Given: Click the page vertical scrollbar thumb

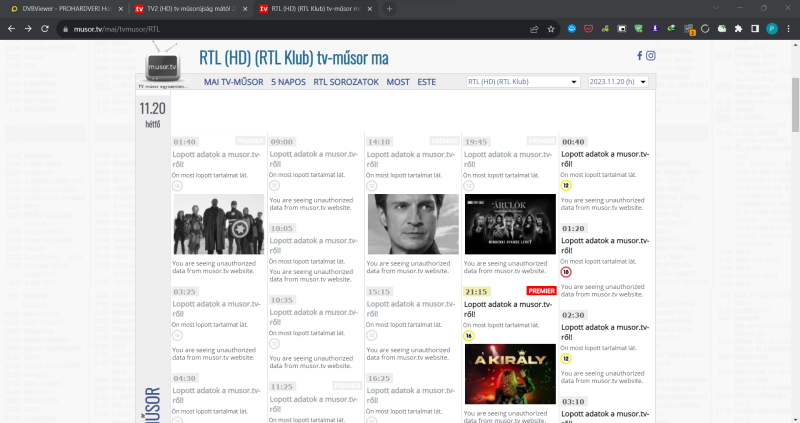Looking at the screenshot, I should tap(795, 104).
